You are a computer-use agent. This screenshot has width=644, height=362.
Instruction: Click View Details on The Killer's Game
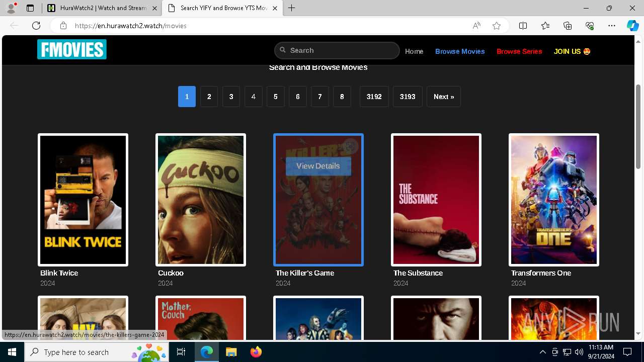click(x=318, y=166)
